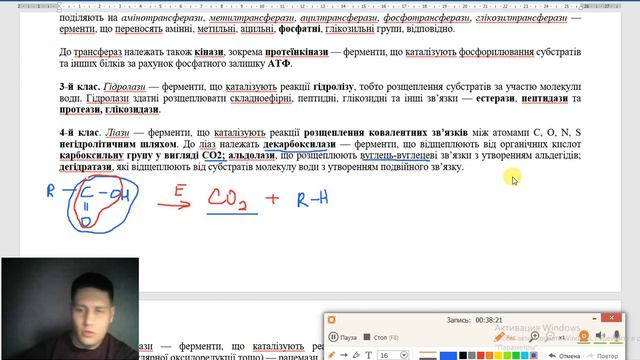
Task: Click the word Гідролази in italic heading
Action: pos(124,87)
